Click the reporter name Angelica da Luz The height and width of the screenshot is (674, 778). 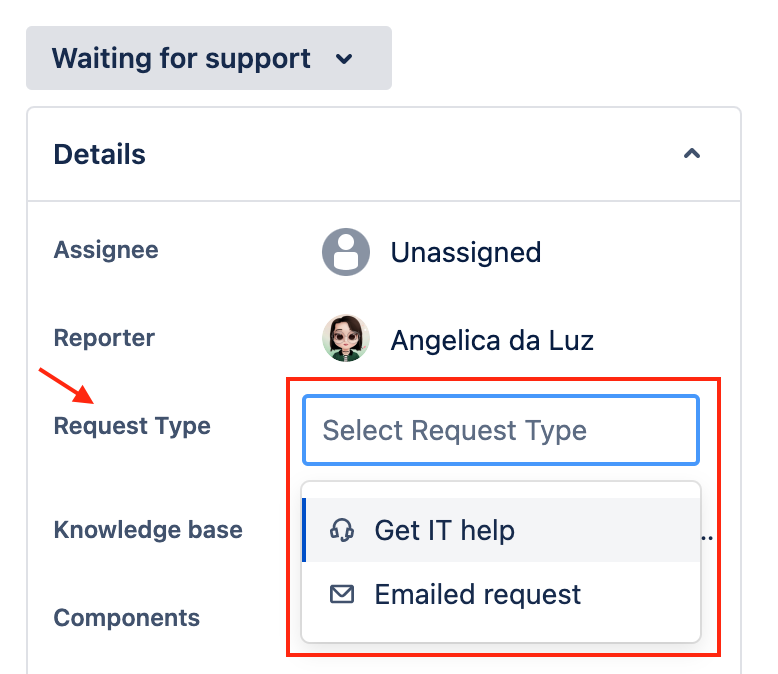click(492, 340)
